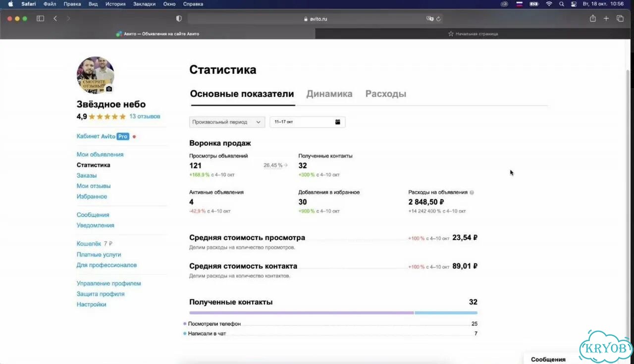
Task: Select Основные показатели tab
Action: (x=242, y=94)
